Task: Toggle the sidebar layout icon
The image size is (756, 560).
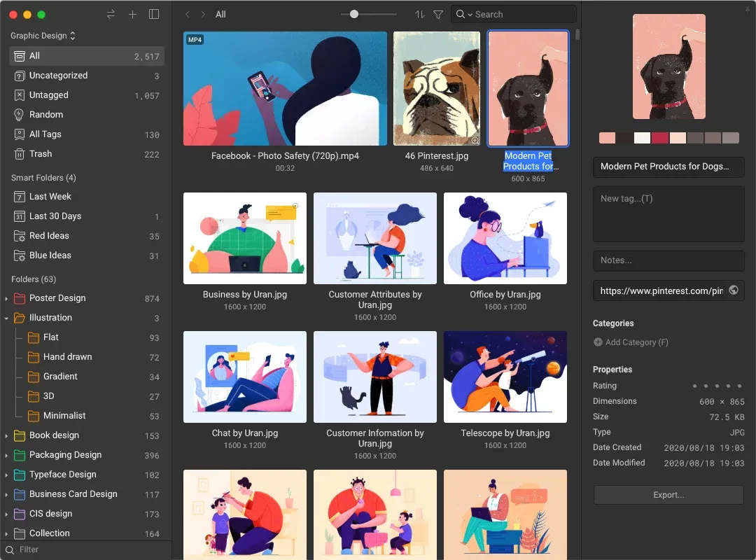Action: click(x=154, y=15)
